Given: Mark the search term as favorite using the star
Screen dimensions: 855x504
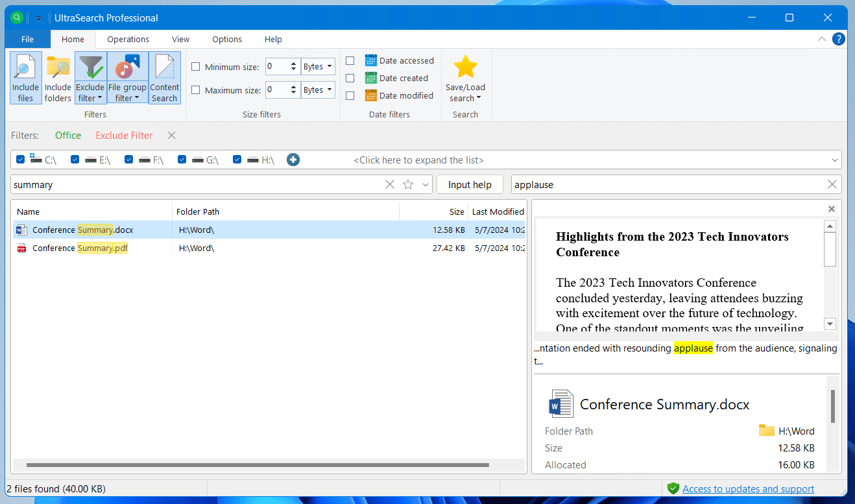Looking at the screenshot, I should (x=408, y=184).
